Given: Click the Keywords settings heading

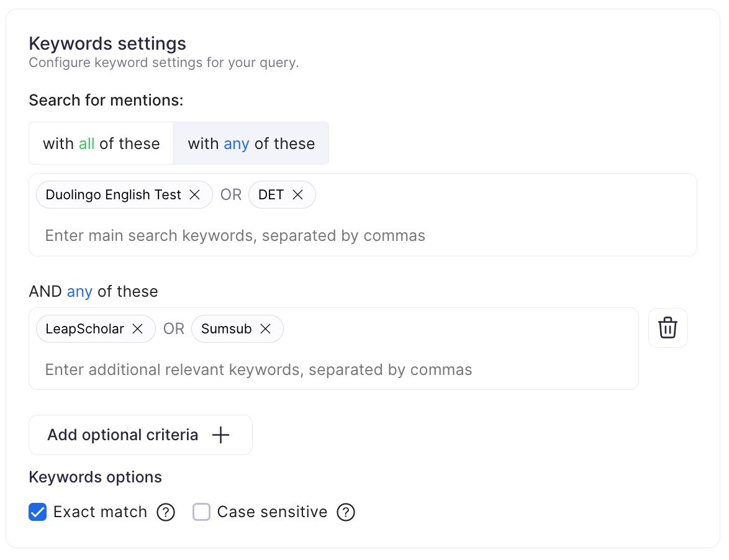Looking at the screenshot, I should point(107,43).
